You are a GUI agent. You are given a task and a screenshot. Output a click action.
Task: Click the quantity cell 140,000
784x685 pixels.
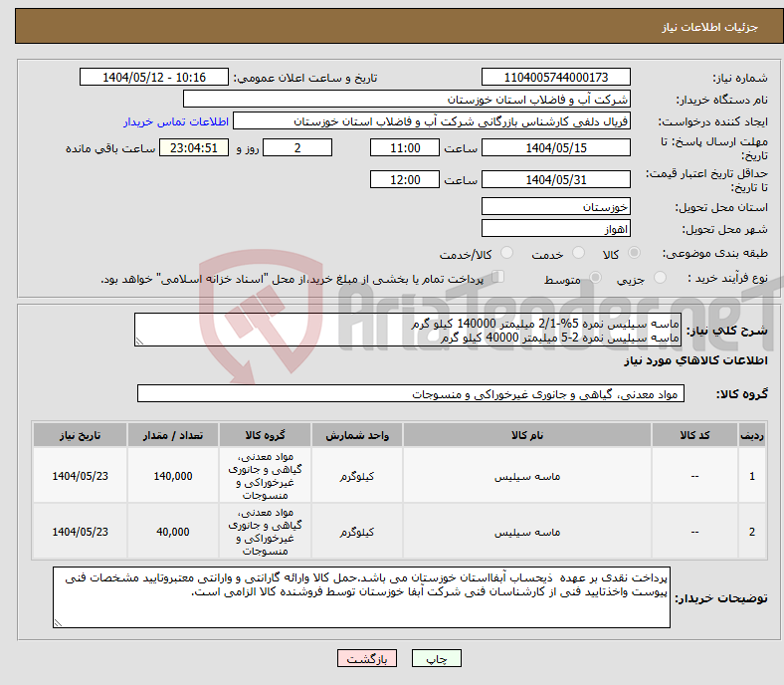point(173,476)
